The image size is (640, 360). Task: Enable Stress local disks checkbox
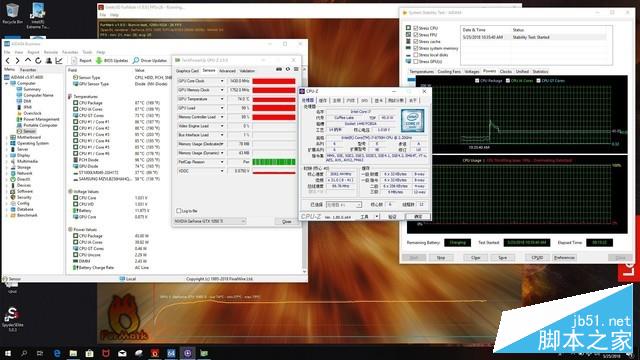click(416, 55)
